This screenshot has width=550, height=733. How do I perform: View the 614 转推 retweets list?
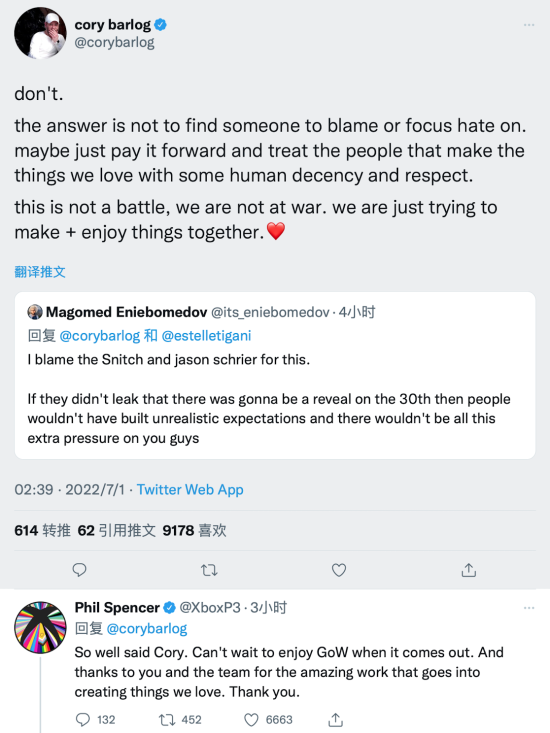point(43,530)
